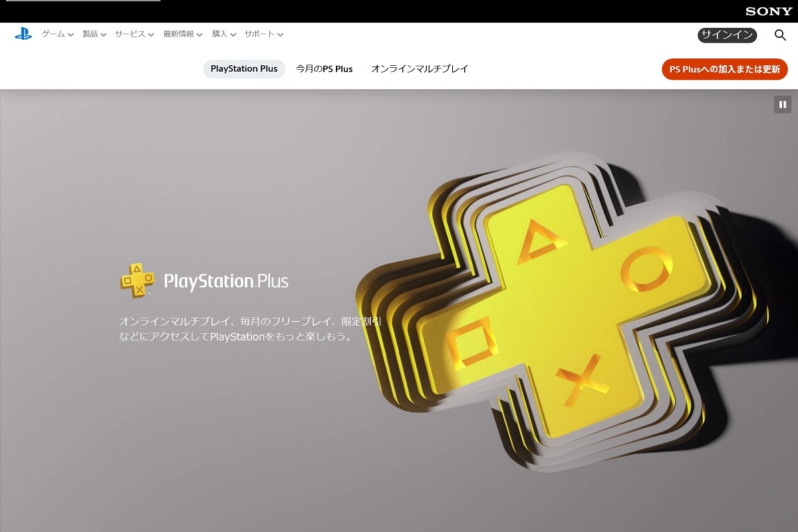Click the PlayStation.Plus hero title text
Image resolution: width=798 pixels, height=532 pixels.
coord(226,281)
